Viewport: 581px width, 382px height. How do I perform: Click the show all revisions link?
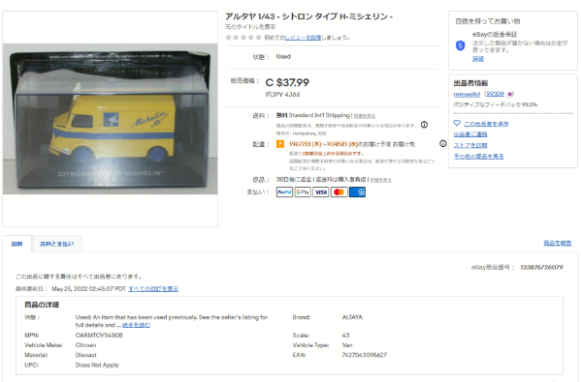pyautogui.click(x=153, y=289)
